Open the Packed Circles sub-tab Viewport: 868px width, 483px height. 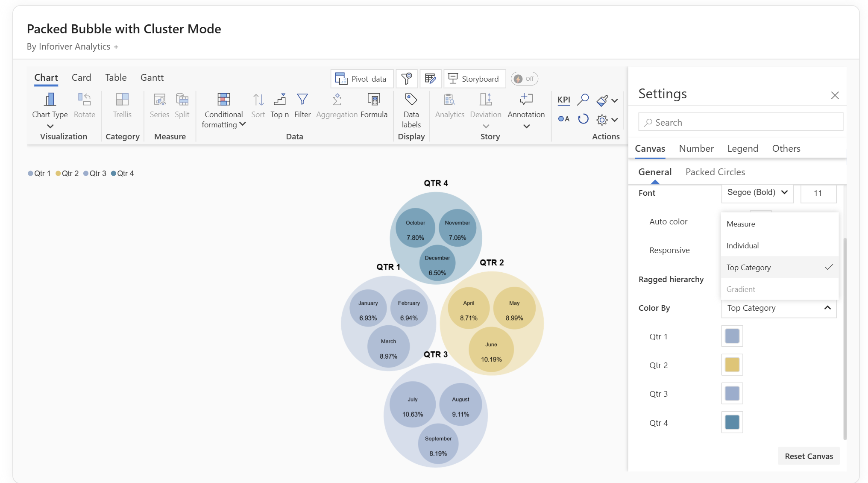click(715, 172)
